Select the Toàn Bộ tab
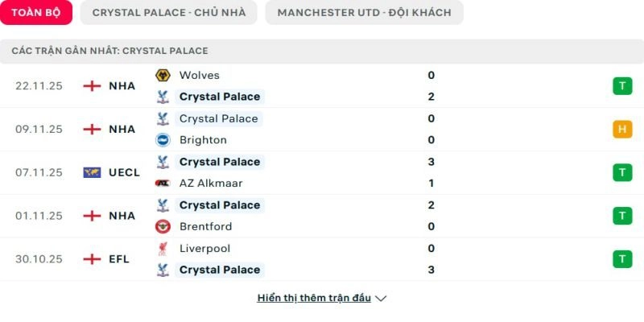 click(x=36, y=12)
